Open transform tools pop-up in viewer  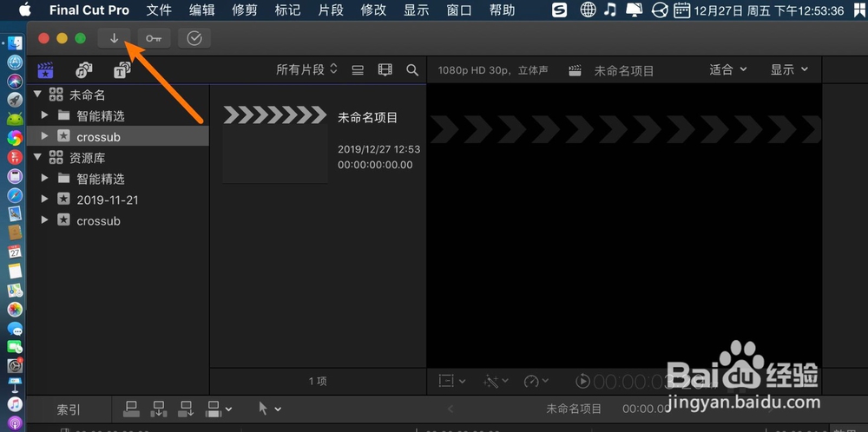pos(451,381)
